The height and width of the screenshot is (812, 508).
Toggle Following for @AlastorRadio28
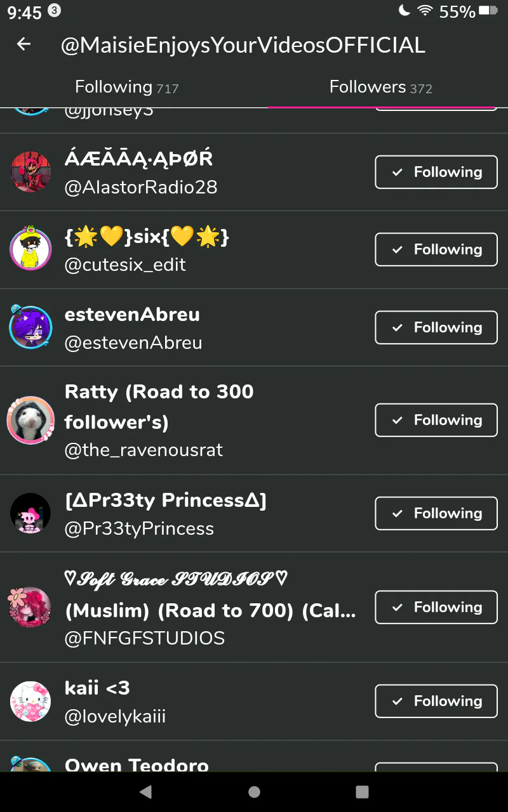tap(436, 172)
